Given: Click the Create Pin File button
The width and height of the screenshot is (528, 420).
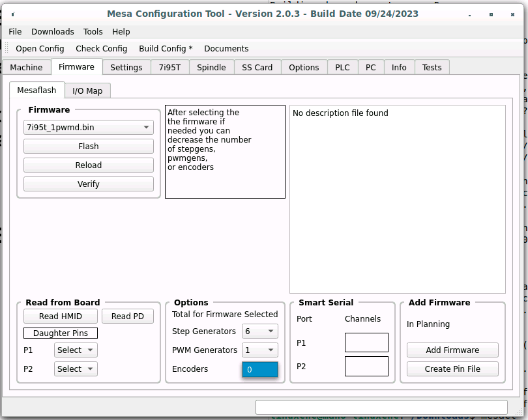Looking at the screenshot, I should (452, 369).
